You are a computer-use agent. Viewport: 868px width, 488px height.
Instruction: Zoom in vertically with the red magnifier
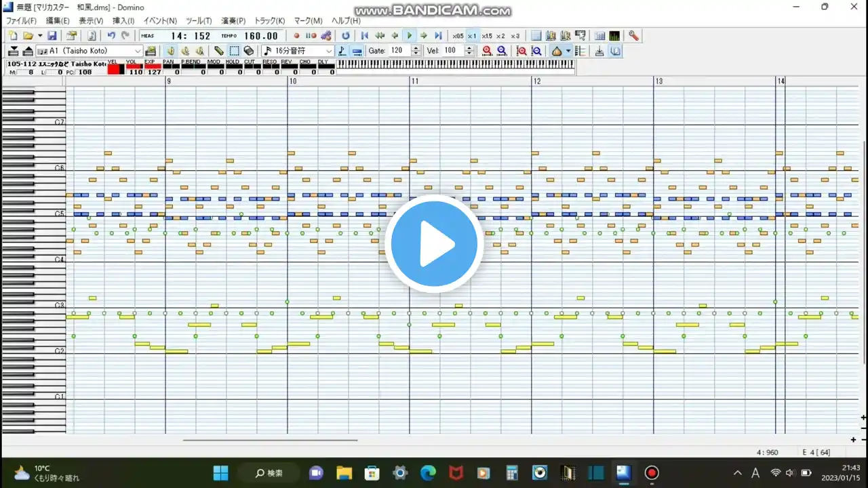pyautogui.click(x=521, y=51)
